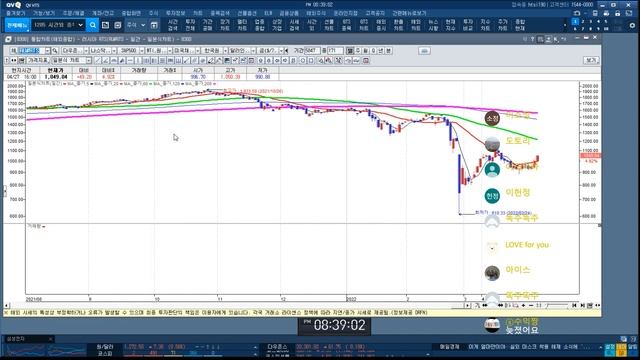Image resolution: width=640 pixels, height=360 pixels.
Task: Click the 보기 button at chart right
Action: (x=591, y=60)
